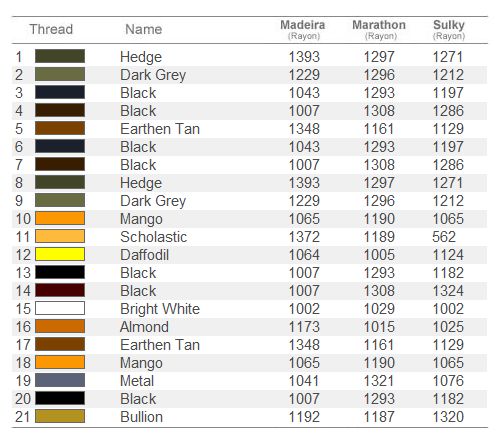This screenshot has height=438, width=500.
Task: Click the Madeira Rayon column header
Action: coord(303,30)
